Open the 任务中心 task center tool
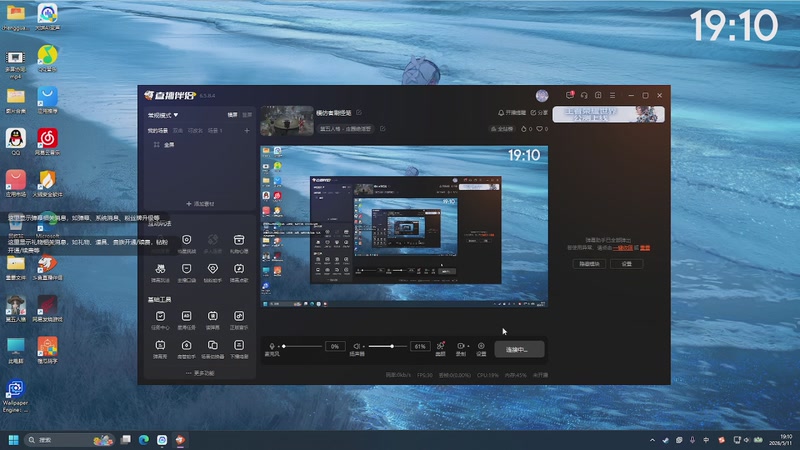 [x=160, y=320]
